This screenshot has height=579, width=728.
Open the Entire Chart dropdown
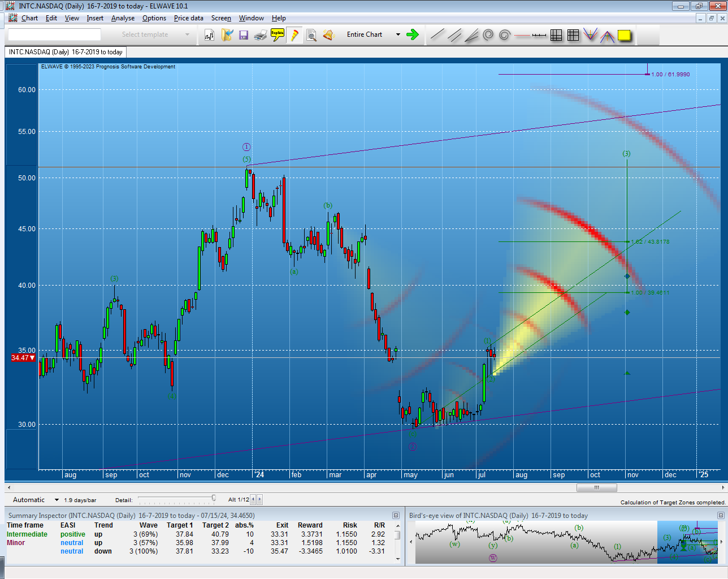coord(398,34)
